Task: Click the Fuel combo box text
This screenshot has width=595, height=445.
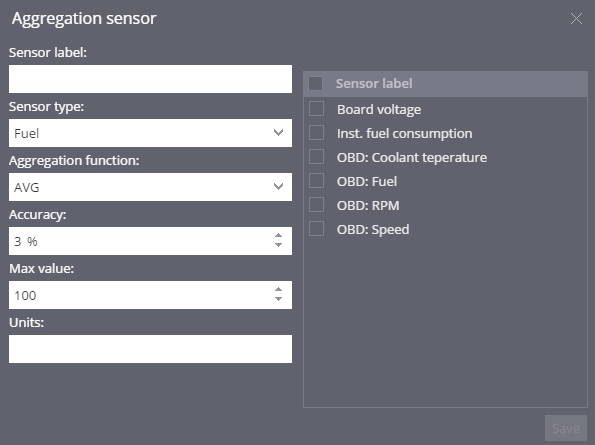Action: (27, 133)
